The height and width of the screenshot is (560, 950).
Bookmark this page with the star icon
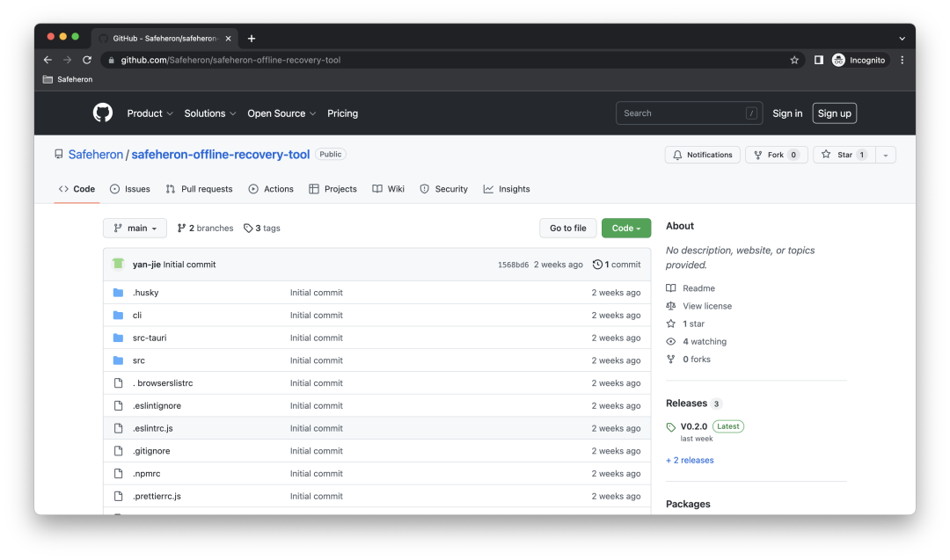[x=794, y=60]
